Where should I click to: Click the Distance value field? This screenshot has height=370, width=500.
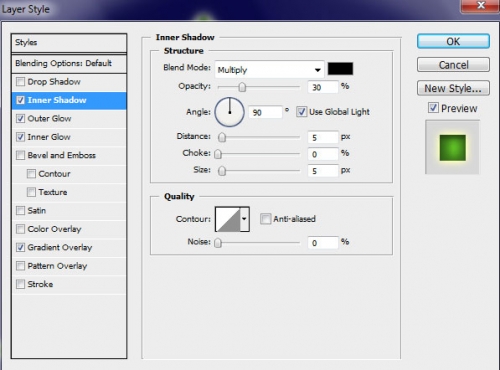(x=323, y=137)
